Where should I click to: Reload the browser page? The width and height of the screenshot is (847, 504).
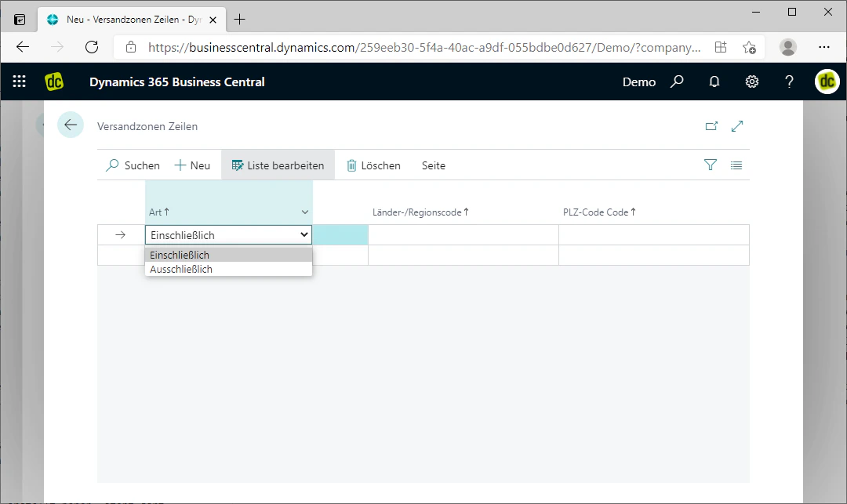(92, 47)
